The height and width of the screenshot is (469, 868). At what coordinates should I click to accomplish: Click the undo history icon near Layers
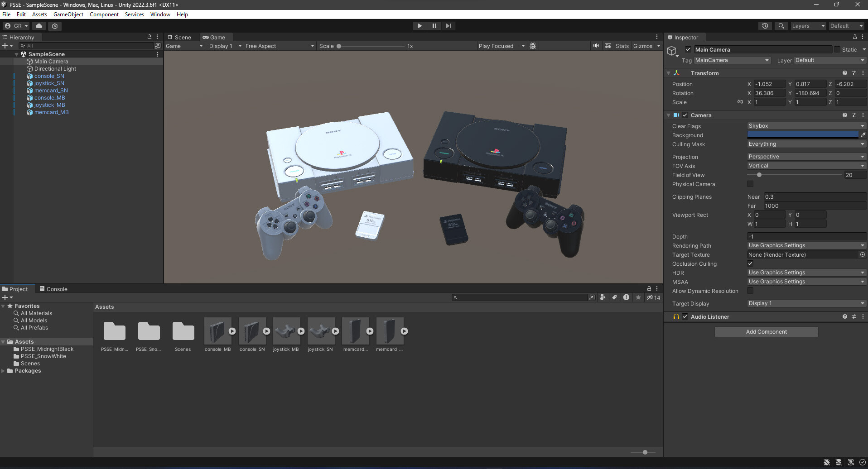point(765,26)
